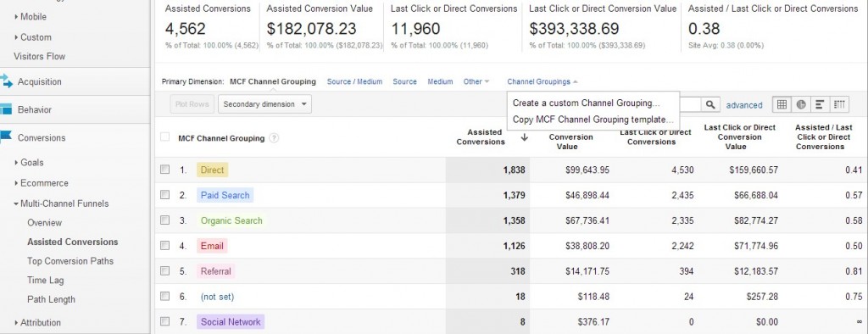
Task: Check the Email row checkbox
Action: tap(165, 245)
